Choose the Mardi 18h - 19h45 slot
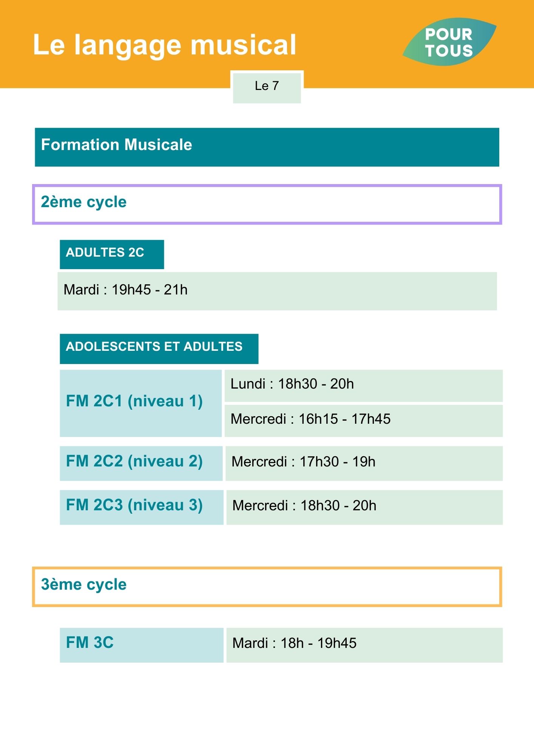The height and width of the screenshot is (756, 534). tap(364, 645)
